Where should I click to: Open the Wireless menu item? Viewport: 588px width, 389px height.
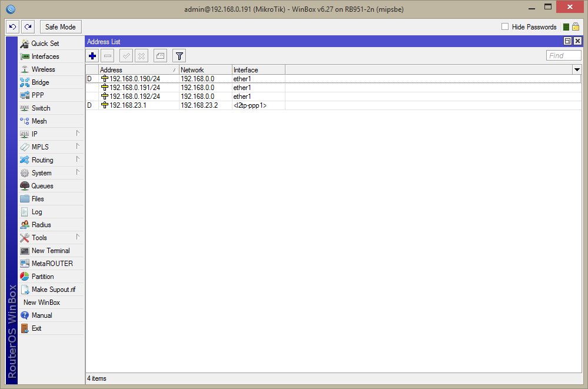click(x=51, y=69)
